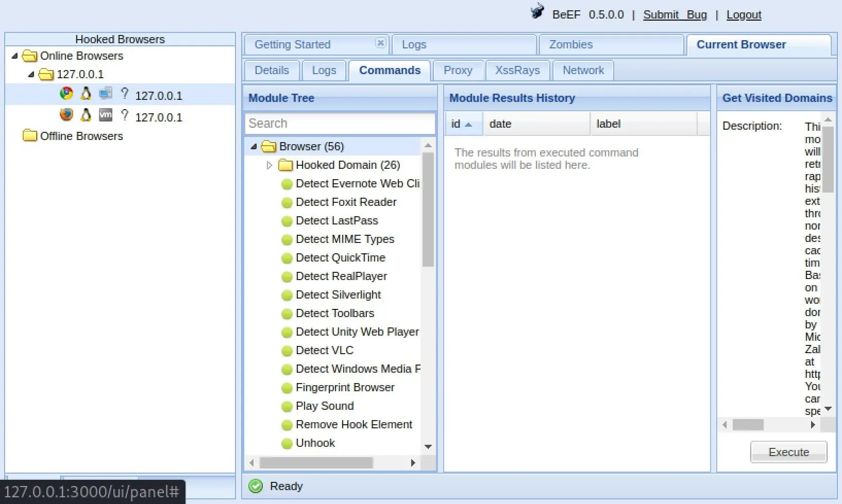The image size is (842, 504).
Task: Click green status dot beside Detect QuickTime
Action: (x=287, y=258)
